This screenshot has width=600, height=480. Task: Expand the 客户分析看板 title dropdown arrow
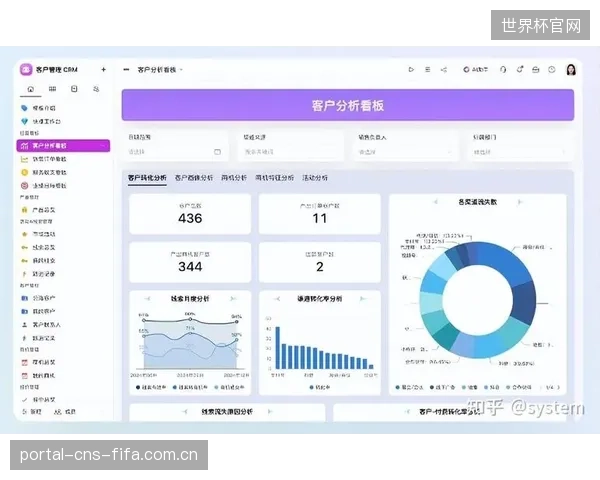click(x=181, y=70)
